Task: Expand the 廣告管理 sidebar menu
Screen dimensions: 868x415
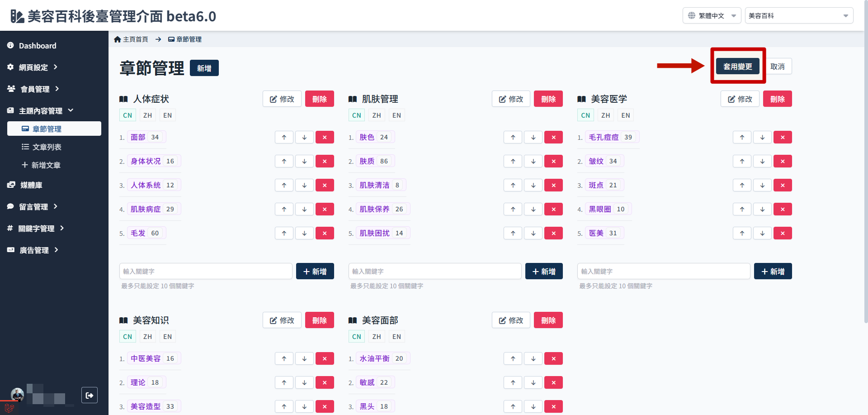Action: 33,250
